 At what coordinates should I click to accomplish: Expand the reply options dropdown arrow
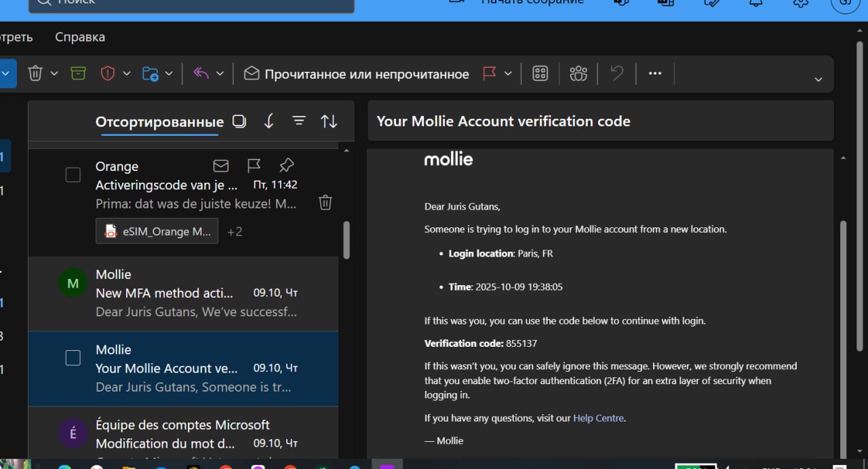[x=220, y=73]
